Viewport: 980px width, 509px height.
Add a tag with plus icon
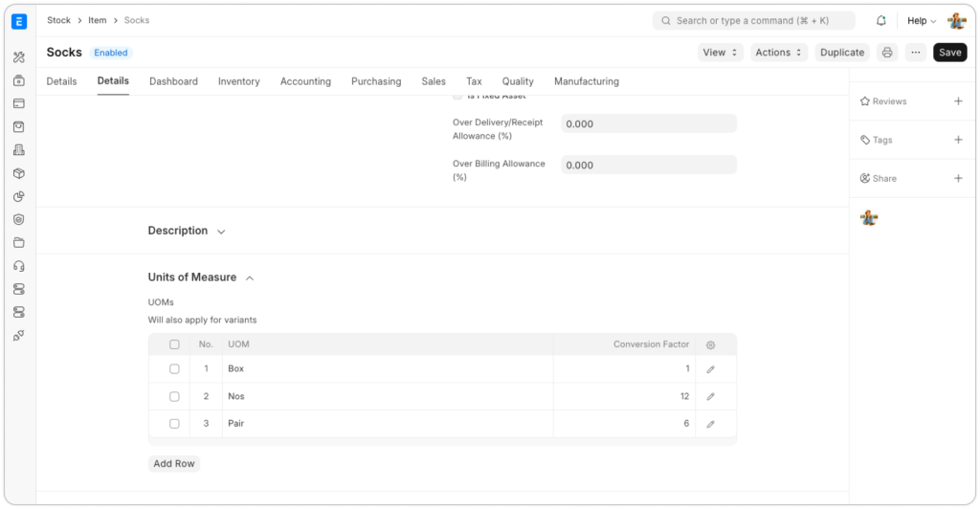(958, 140)
